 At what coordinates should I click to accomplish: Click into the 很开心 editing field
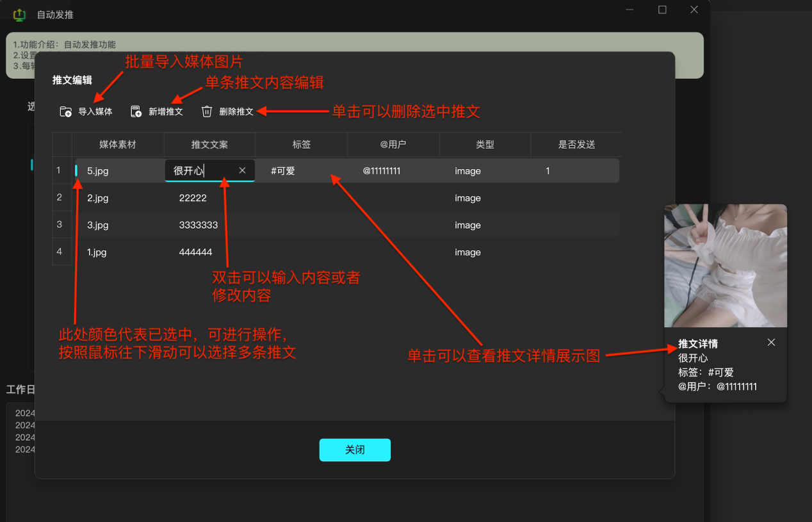[x=199, y=171]
